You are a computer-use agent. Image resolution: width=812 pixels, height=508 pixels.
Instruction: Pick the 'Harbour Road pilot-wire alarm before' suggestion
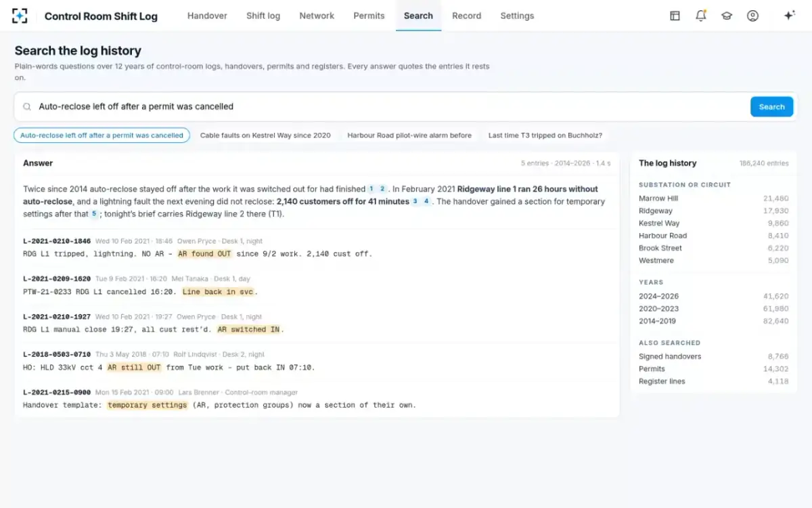tap(409, 135)
